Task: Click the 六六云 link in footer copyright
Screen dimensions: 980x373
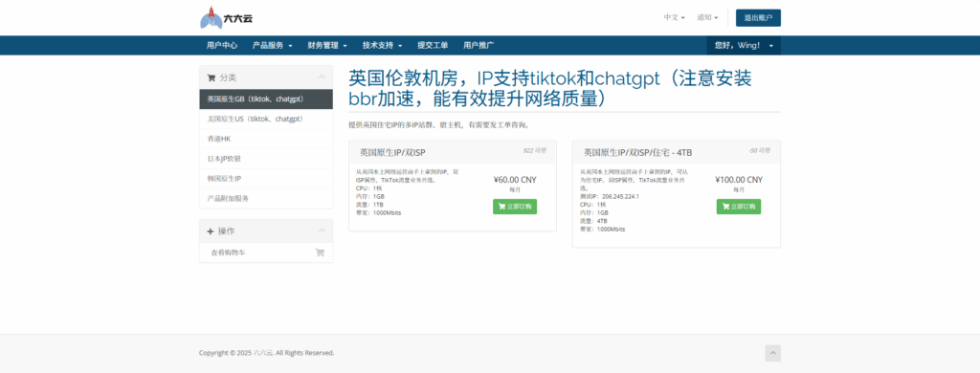Action: (262, 353)
